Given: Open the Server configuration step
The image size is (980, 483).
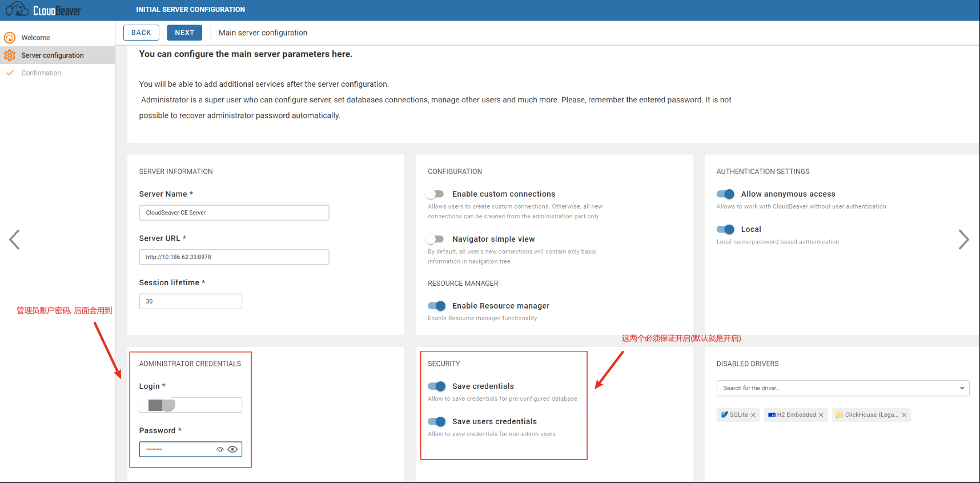Looking at the screenshot, I should point(58,55).
